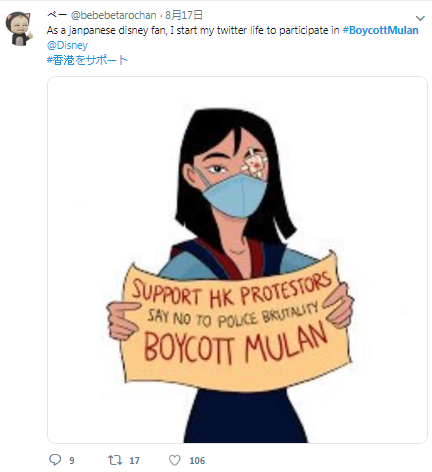Click the retweet count 17
The height and width of the screenshot is (472, 432).
click(x=134, y=461)
